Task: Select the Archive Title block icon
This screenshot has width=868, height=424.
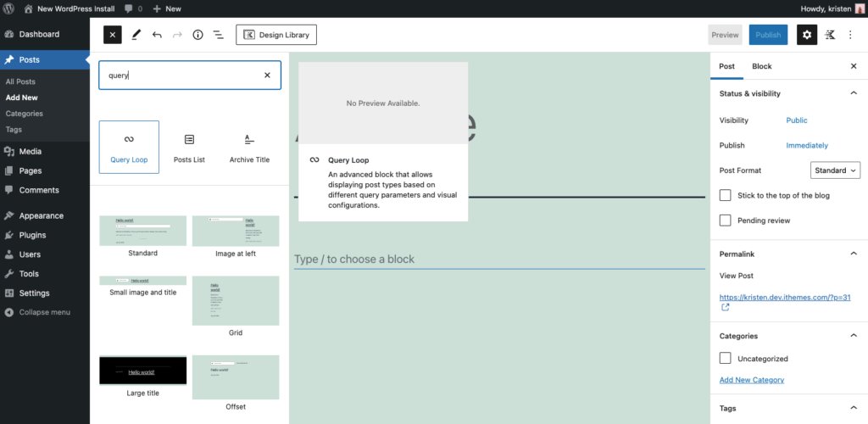Action: point(249,139)
